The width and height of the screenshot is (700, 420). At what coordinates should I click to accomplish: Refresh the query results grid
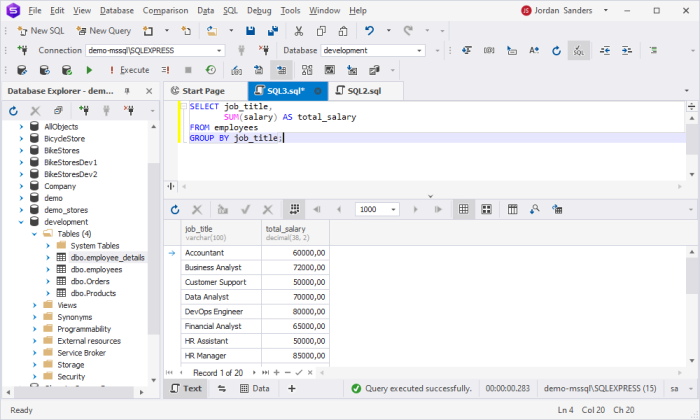coord(175,210)
